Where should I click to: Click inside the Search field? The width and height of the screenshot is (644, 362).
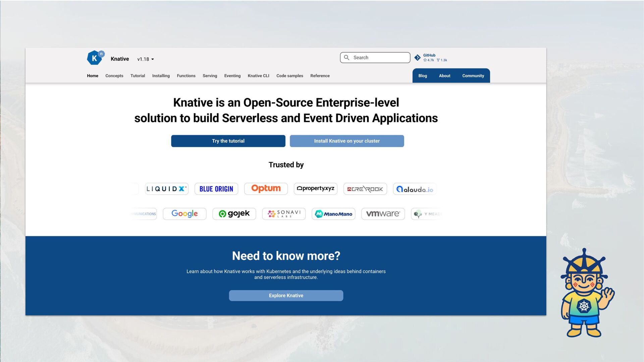click(375, 58)
